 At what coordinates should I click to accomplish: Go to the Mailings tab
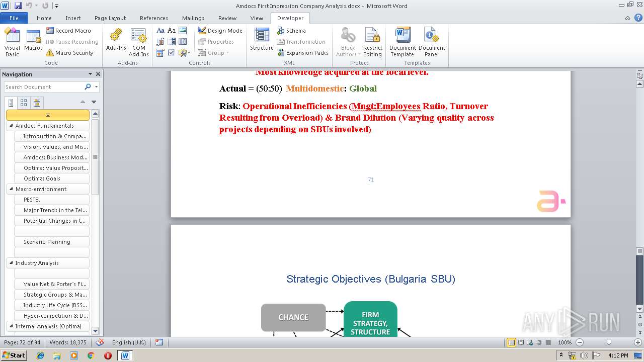point(193,18)
